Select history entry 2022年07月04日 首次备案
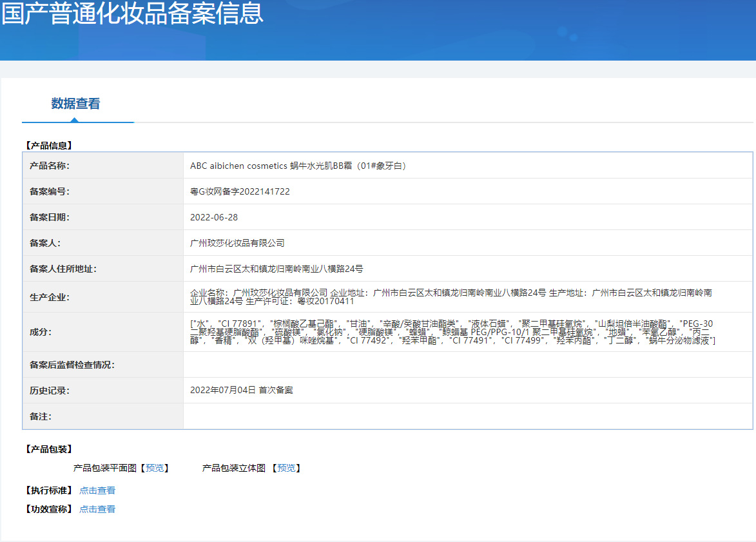The height and width of the screenshot is (542, 756). tap(242, 390)
